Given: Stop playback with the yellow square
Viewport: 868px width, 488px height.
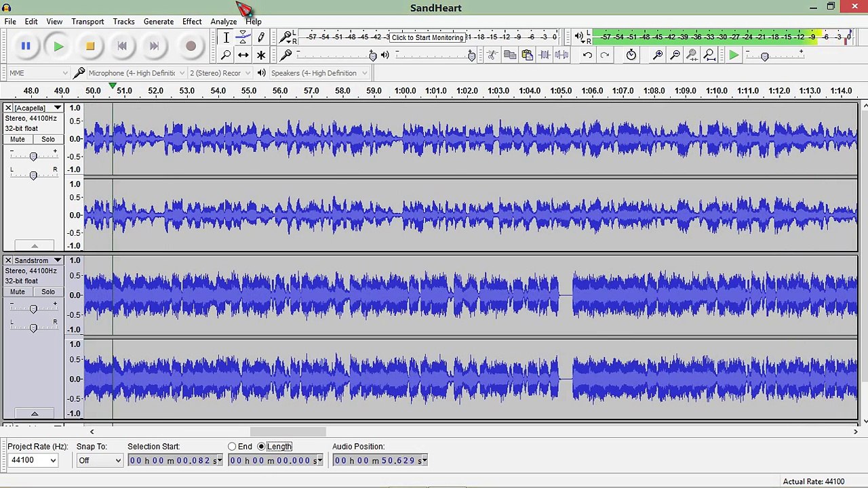Looking at the screenshot, I should [90, 46].
